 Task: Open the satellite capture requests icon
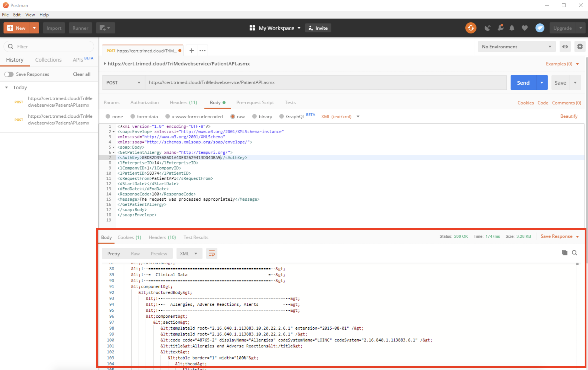(487, 28)
